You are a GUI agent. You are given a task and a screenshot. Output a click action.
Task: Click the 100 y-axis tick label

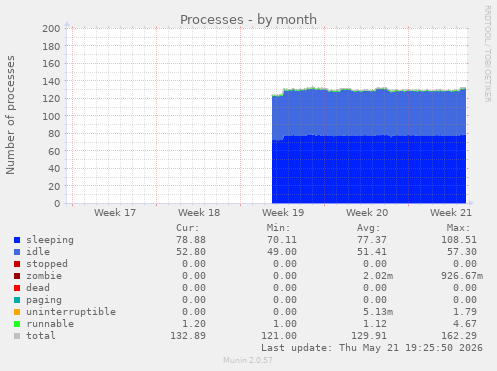pyautogui.click(x=51, y=116)
